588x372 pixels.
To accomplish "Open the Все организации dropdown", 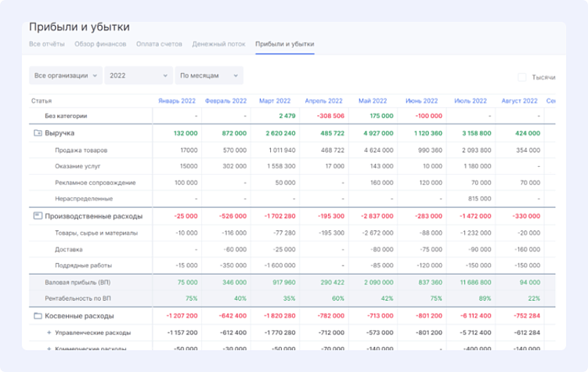I will tap(66, 75).
